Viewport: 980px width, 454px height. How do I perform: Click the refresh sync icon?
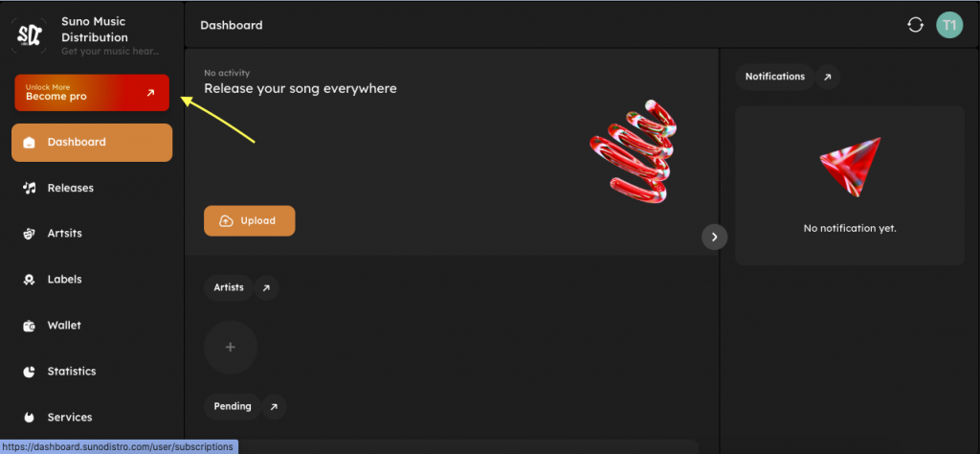tap(915, 25)
